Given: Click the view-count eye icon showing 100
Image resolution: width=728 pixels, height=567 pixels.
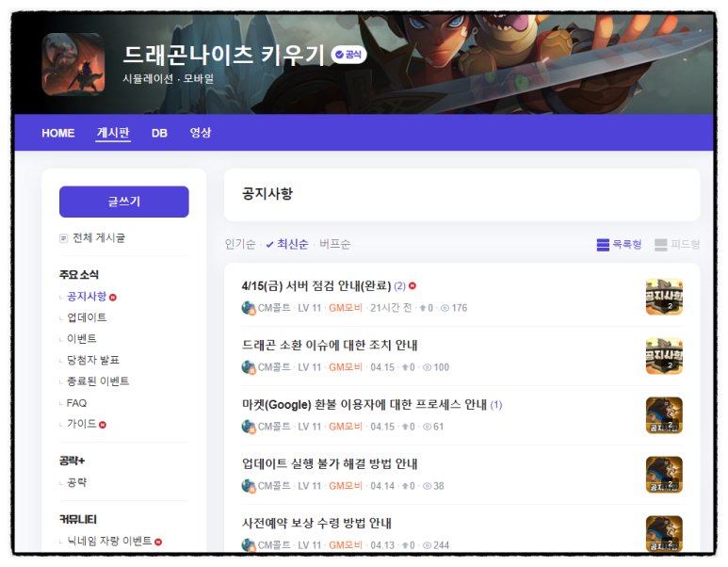Looking at the screenshot, I should (428, 367).
